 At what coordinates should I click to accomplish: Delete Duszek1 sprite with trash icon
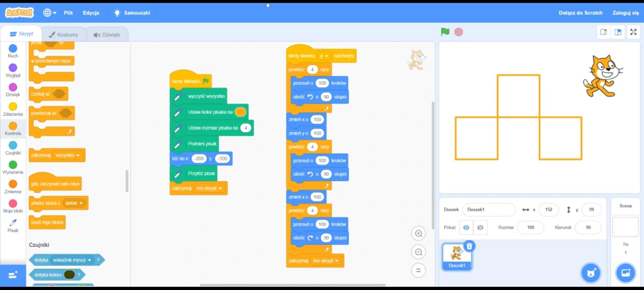pos(469,246)
